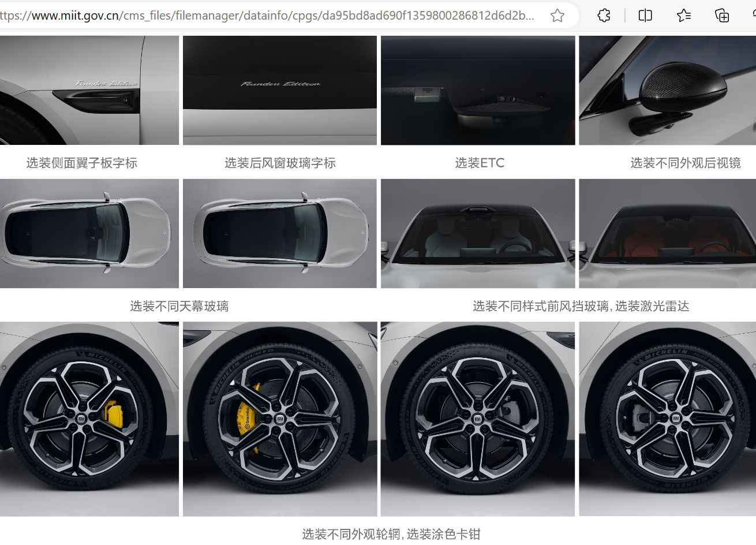Open the Favorites list icon
Image resolution: width=756 pixels, height=545 pixels.
click(684, 16)
